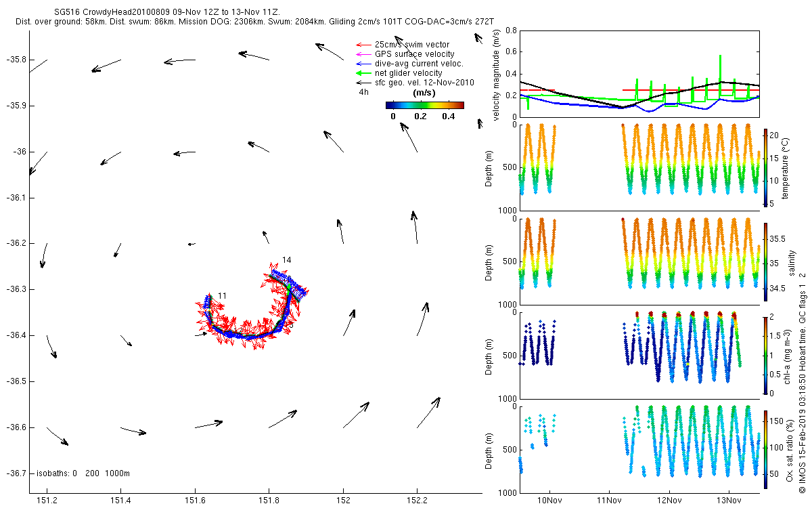Click the '25cm/s swim vector' legend entry
This screenshot has height=508, width=812.
tap(411, 45)
